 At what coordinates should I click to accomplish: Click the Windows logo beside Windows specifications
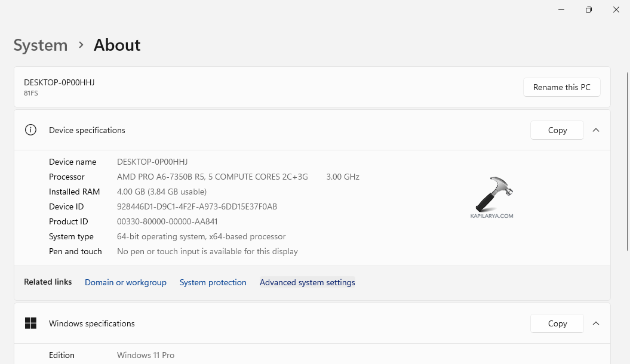tap(30, 323)
